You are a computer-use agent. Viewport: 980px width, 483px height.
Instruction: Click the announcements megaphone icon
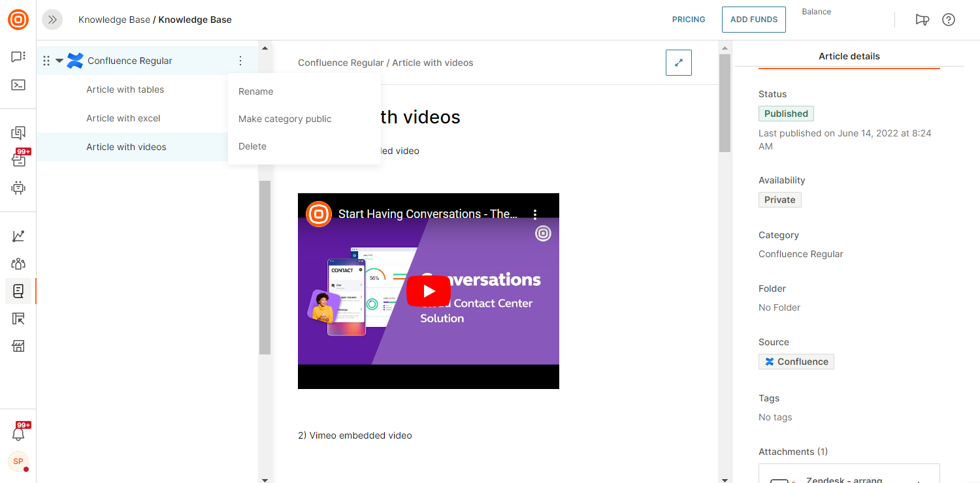(922, 20)
